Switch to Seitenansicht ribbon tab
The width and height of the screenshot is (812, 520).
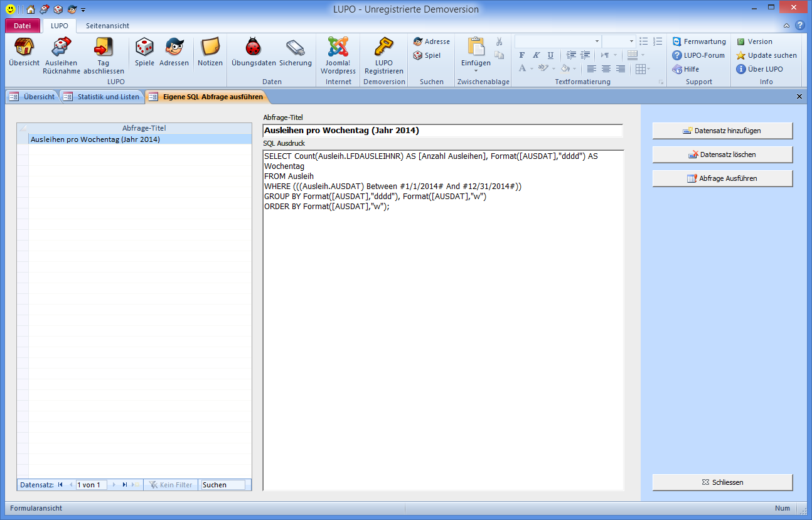pyautogui.click(x=107, y=26)
